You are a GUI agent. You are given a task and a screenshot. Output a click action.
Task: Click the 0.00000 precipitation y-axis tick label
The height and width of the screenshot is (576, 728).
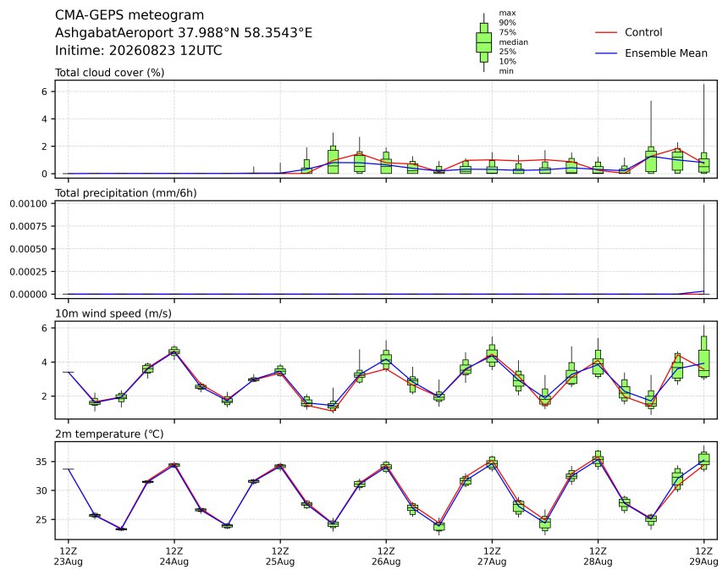click(x=28, y=295)
